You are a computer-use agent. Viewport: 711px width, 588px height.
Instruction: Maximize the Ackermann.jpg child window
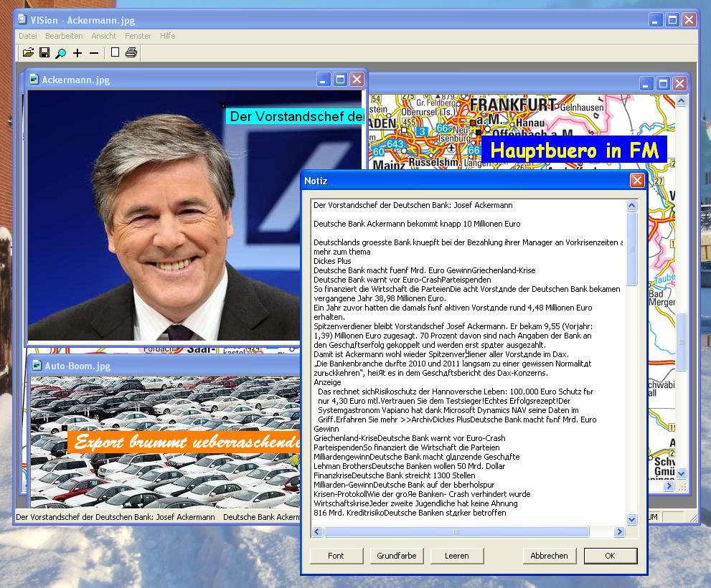340,80
